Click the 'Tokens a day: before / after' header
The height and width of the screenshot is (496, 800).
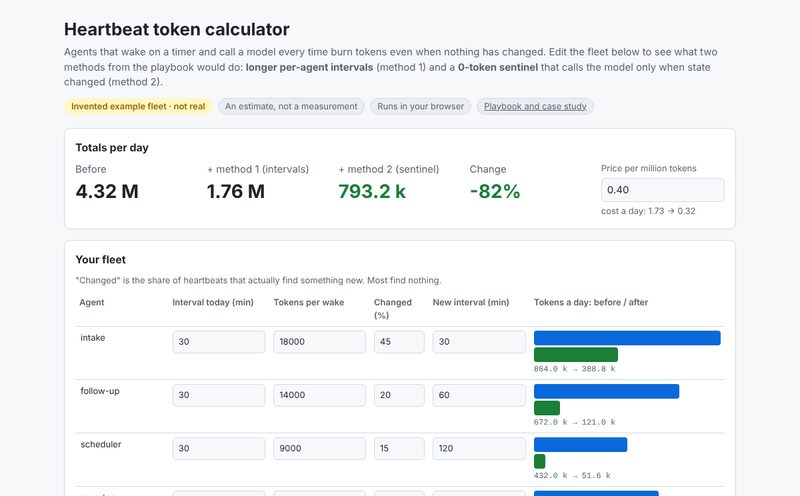point(591,302)
